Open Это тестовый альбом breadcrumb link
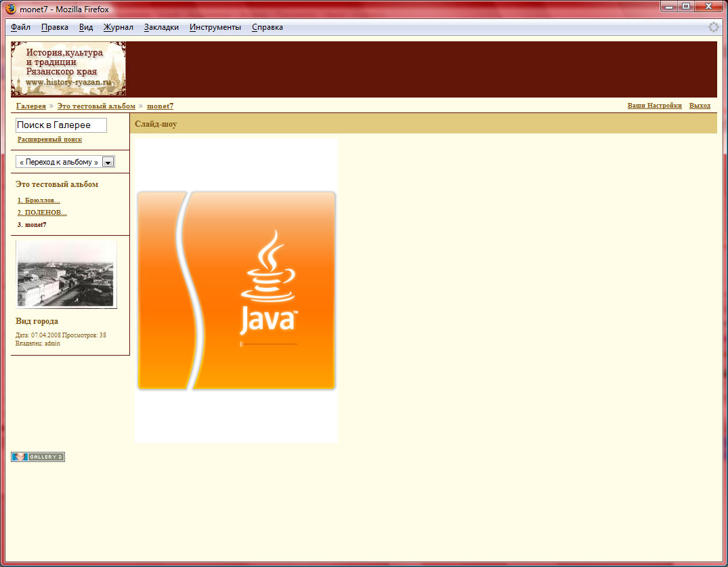Image resolution: width=728 pixels, height=567 pixels. [96, 106]
